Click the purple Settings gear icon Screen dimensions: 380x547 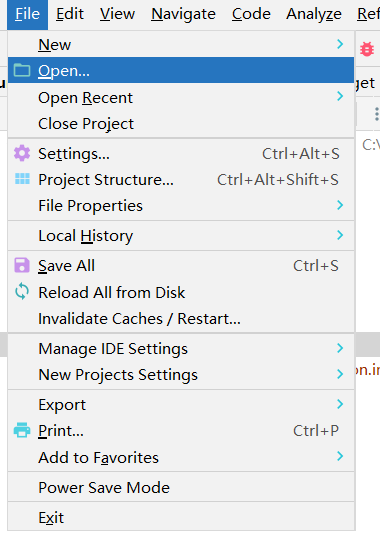click(22, 153)
